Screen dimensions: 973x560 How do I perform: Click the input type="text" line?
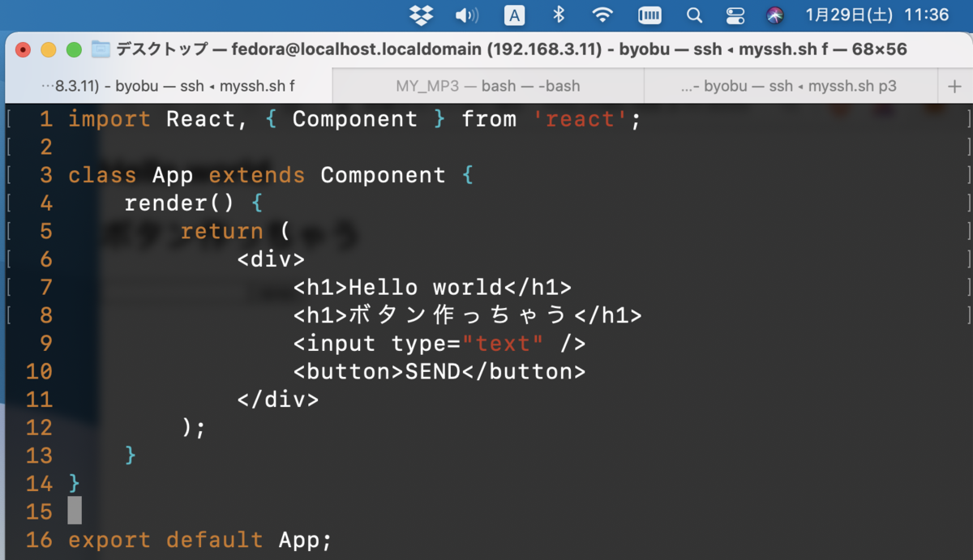tap(439, 344)
